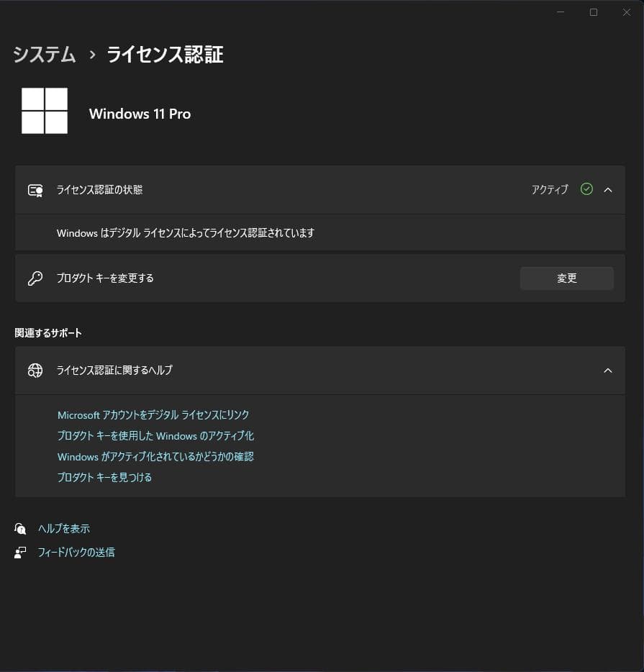Viewport: 644px width, 672px height.
Task: Click the key icon beside プロダクト キーを変更する
Action: coord(35,278)
